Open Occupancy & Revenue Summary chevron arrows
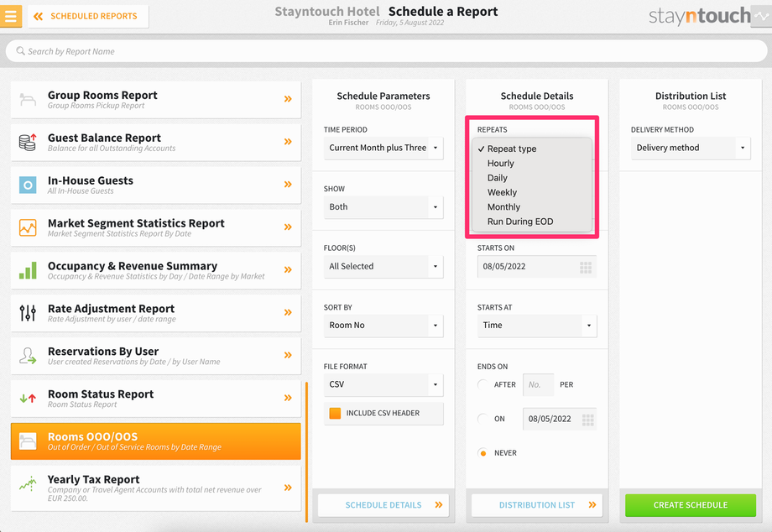Viewport: 772px width, 532px height. [288, 269]
